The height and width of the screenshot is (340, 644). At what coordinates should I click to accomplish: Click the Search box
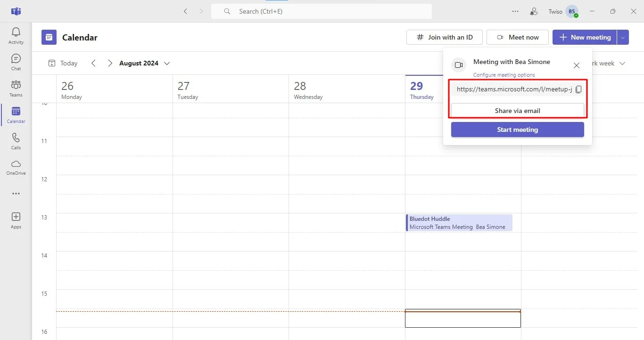tap(322, 11)
